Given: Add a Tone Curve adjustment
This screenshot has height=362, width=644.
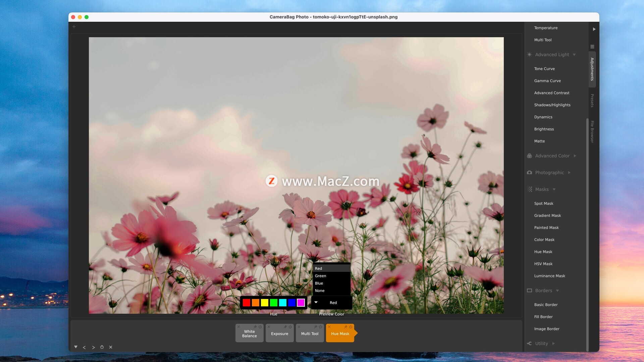Looking at the screenshot, I should 544,69.
